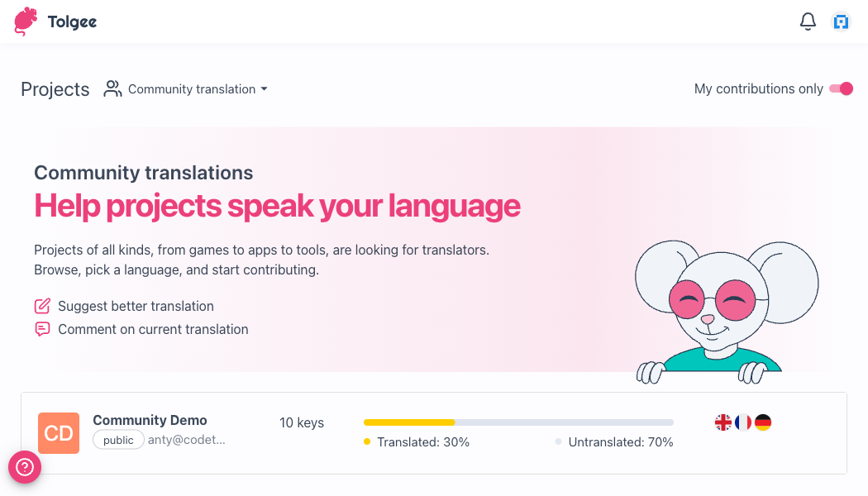Click the mouse mascot illustration
Viewport: 868px width, 496px height.
(727, 312)
